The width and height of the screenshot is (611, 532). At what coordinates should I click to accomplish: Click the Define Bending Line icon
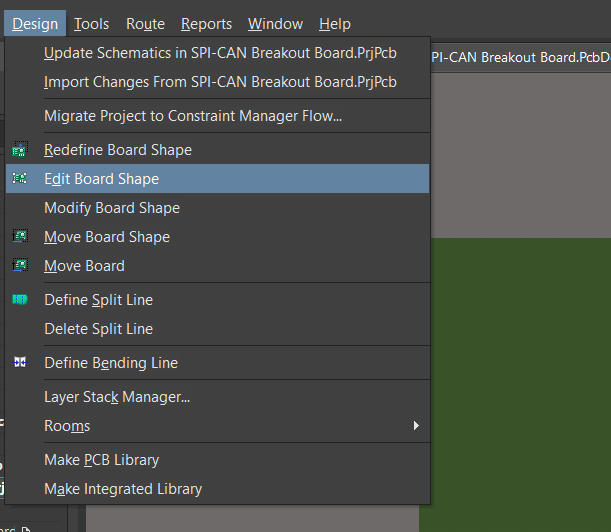(20, 362)
